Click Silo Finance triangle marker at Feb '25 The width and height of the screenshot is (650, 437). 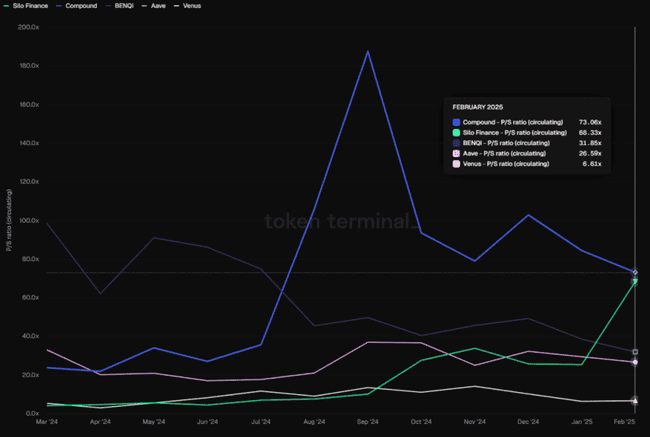[x=635, y=281]
